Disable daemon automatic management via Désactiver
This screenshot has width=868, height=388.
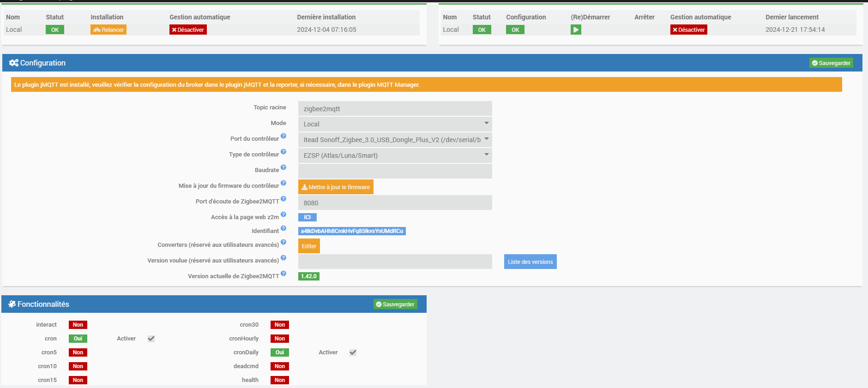pyautogui.click(x=689, y=30)
